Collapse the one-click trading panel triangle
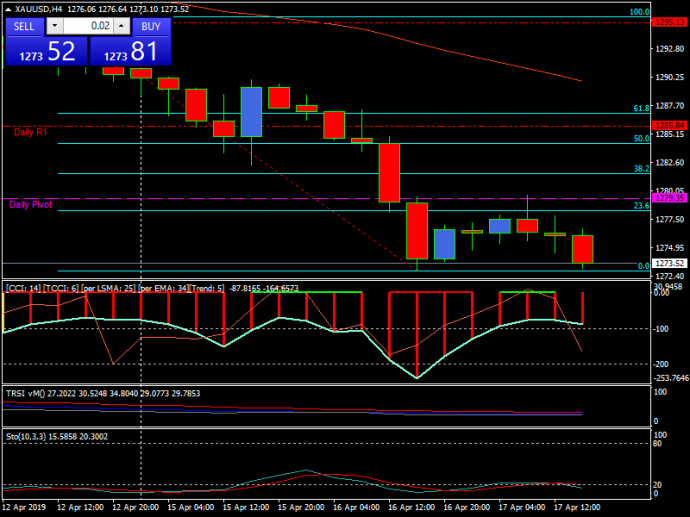Viewport: 690px width, 517px height. click(x=8, y=9)
